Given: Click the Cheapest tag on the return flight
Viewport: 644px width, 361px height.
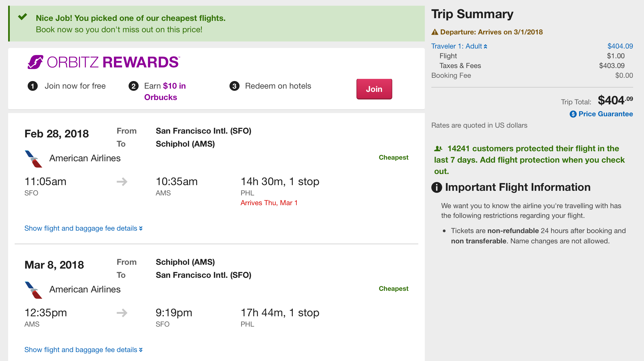Looking at the screenshot, I should click(x=393, y=289).
